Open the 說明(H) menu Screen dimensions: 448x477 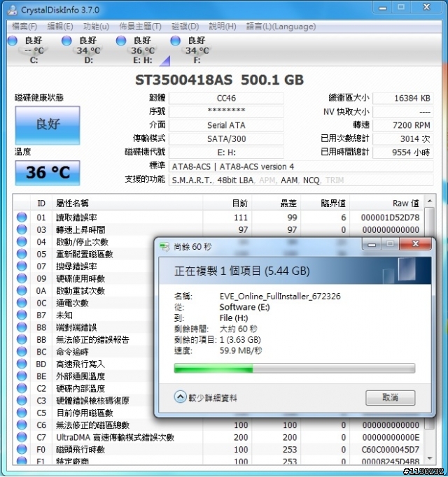click(x=223, y=27)
